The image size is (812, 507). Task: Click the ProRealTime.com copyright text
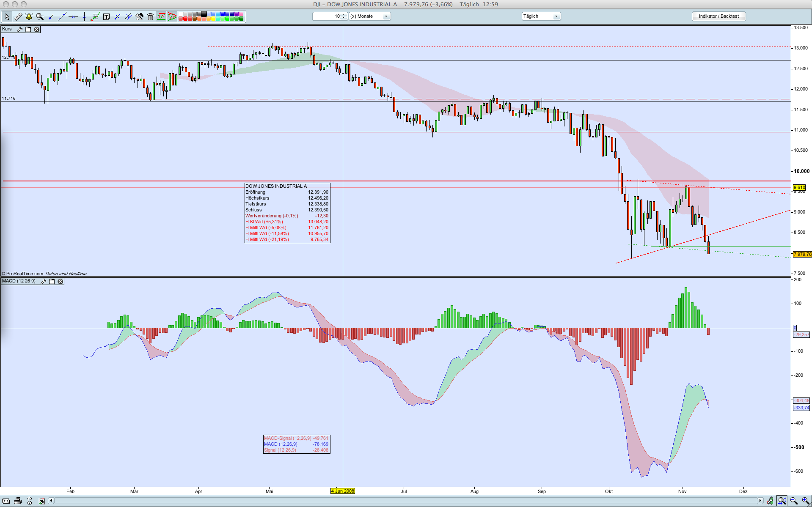click(x=22, y=274)
